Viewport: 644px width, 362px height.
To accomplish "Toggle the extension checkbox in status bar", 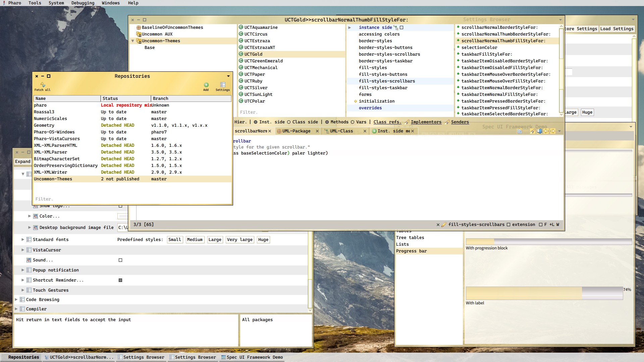I will [x=508, y=225].
